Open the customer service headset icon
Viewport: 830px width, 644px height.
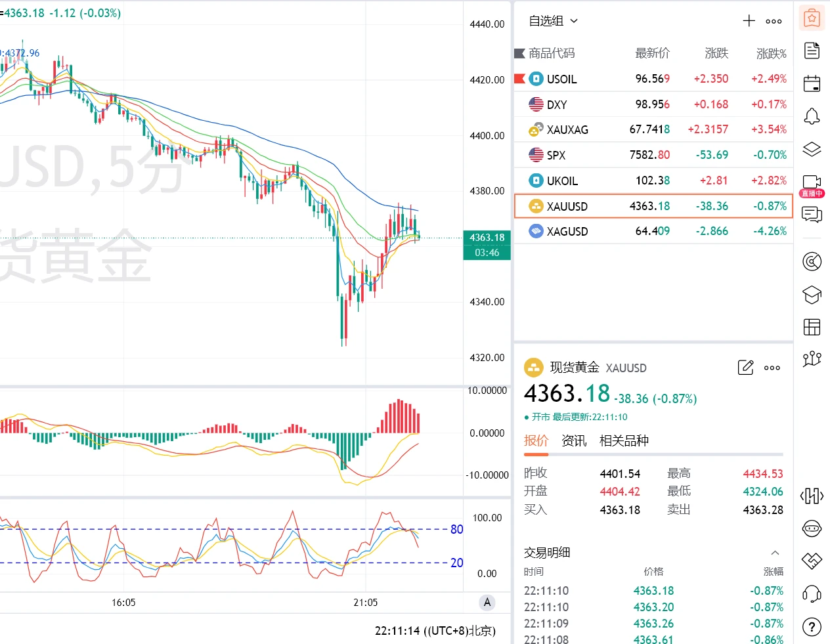point(812,594)
